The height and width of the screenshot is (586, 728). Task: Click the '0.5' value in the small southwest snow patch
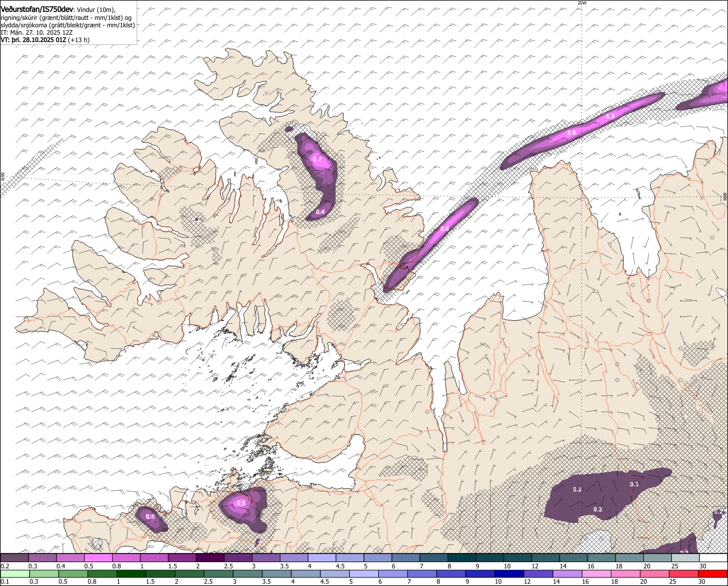150,517
